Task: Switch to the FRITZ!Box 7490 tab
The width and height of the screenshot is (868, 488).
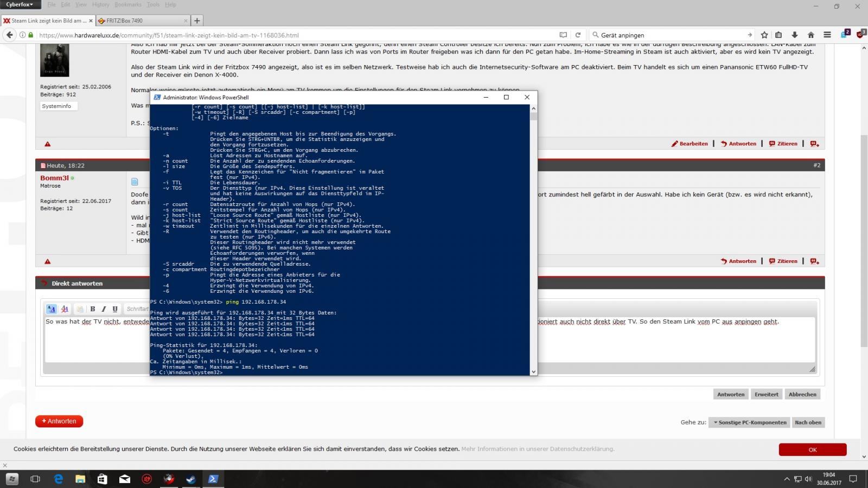Action: tap(138, 21)
